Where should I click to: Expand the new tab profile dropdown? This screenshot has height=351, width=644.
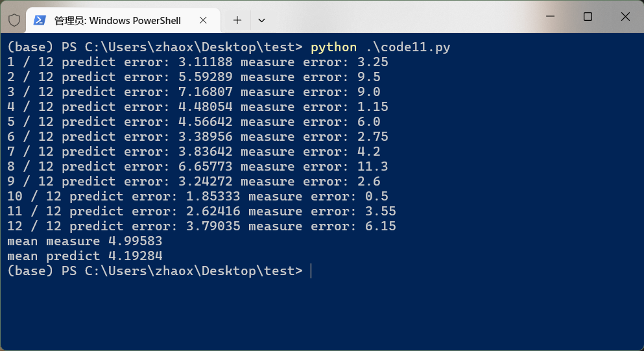261,20
